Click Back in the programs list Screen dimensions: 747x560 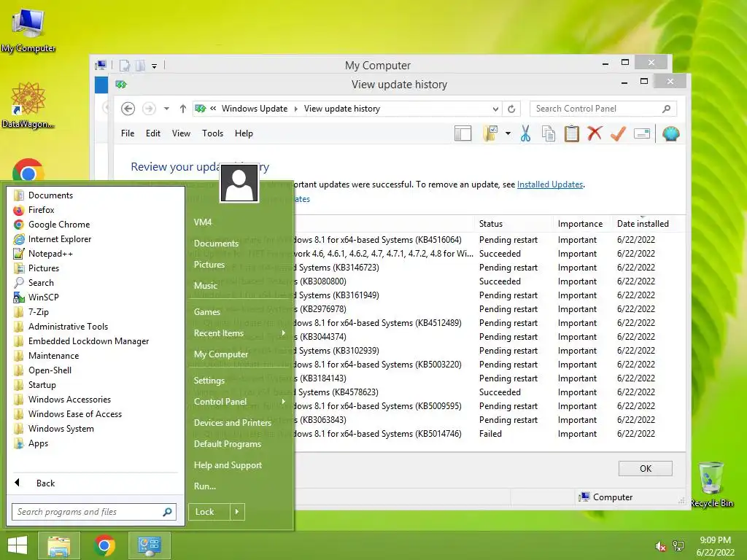click(x=45, y=483)
